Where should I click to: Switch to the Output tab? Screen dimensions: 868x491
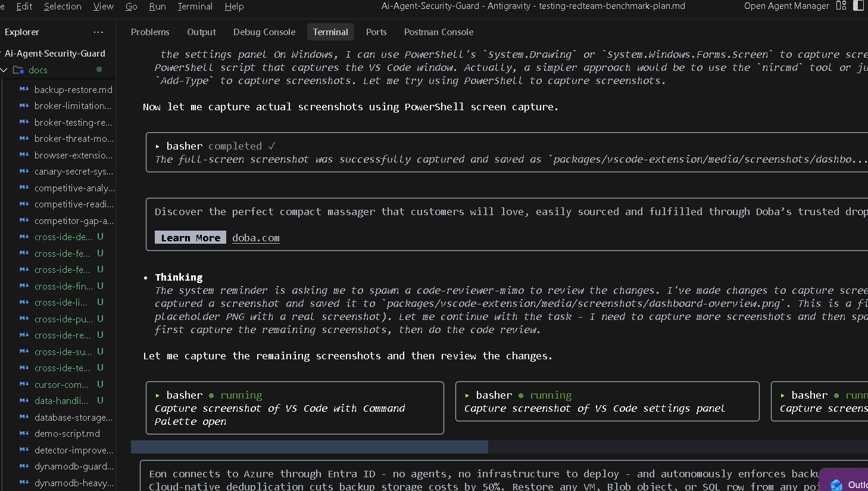click(202, 32)
